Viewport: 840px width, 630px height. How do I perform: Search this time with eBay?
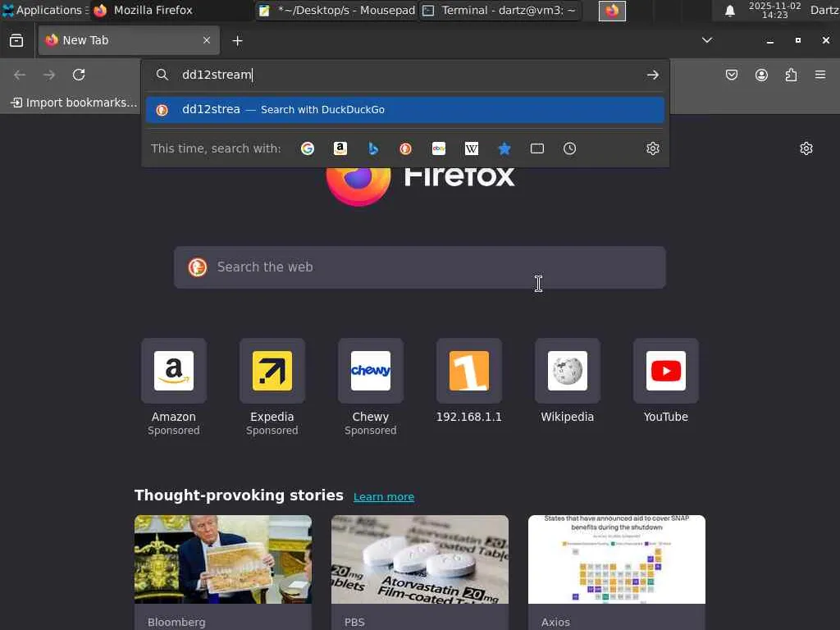click(x=439, y=148)
